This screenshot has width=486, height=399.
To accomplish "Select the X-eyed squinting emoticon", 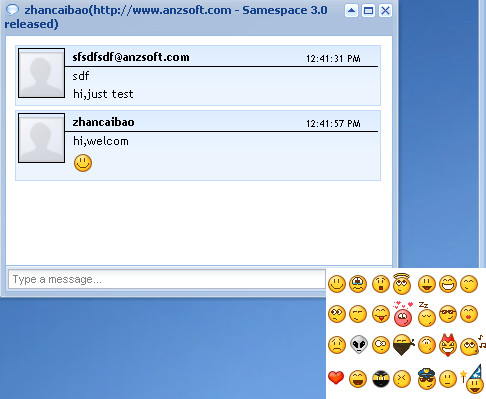I will 402,379.
